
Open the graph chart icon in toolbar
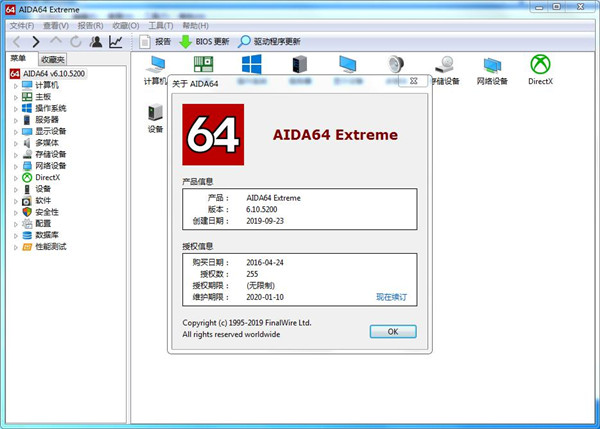(x=117, y=42)
